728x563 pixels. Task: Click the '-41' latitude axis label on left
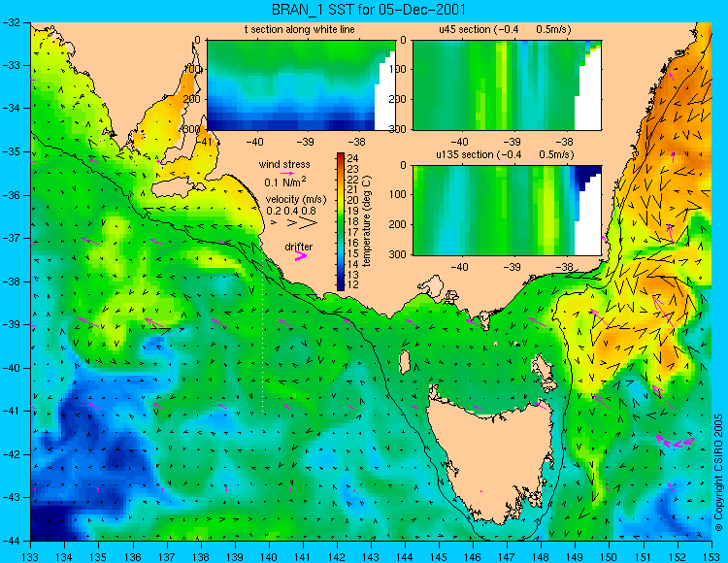pos(10,412)
